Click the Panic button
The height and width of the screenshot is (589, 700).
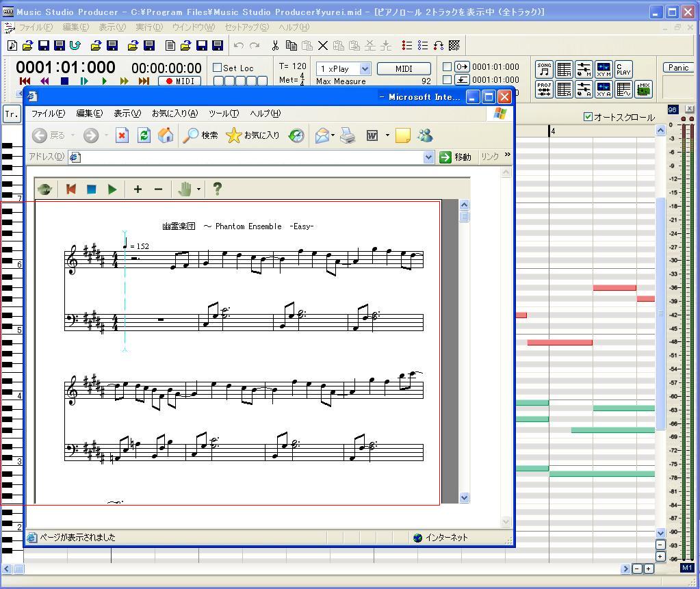click(x=678, y=67)
